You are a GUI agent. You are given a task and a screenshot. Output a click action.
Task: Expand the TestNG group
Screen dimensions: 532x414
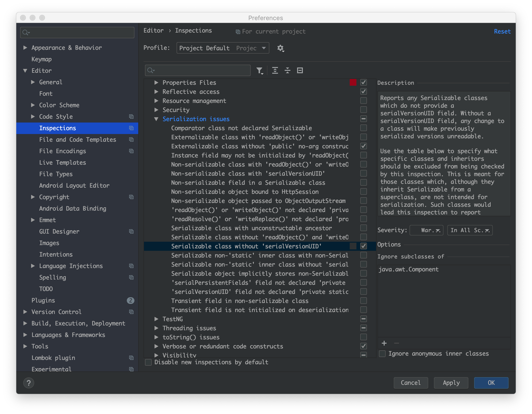click(156, 319)
